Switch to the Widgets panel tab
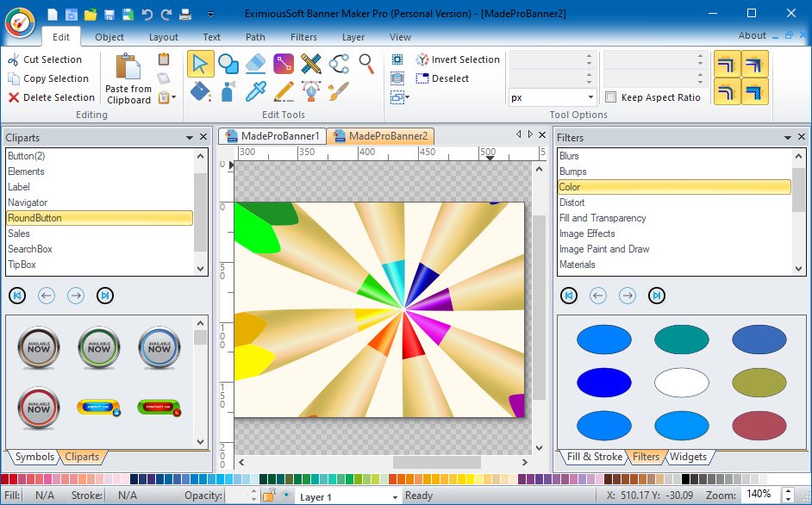Screen dimensions: 812x505 [688, 457]
